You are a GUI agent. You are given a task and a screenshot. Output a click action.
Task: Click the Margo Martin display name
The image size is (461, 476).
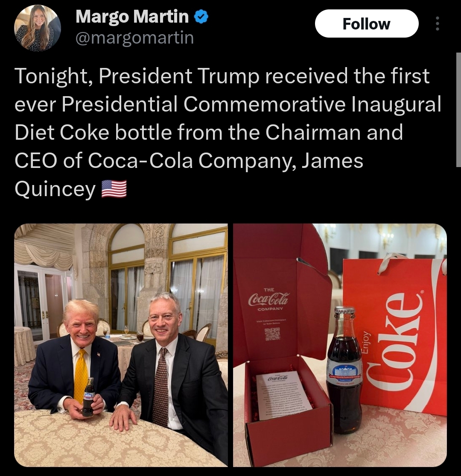coord(132,16)
